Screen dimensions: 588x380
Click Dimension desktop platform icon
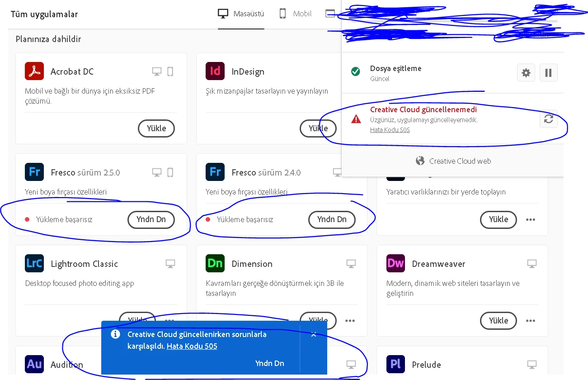[351, 263]
